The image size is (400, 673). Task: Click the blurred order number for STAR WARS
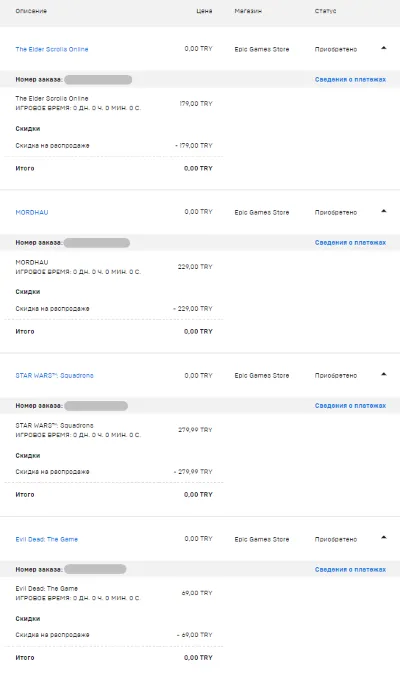tap(96, 406)
